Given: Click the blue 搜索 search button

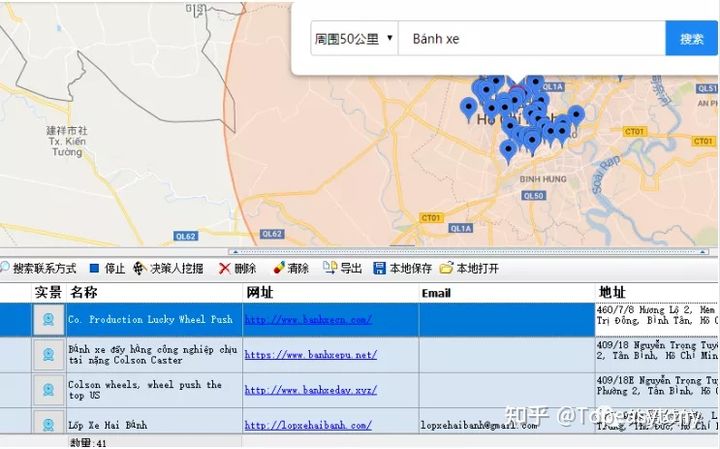Looking at the screenshot, I should click(x=692, y=39).
